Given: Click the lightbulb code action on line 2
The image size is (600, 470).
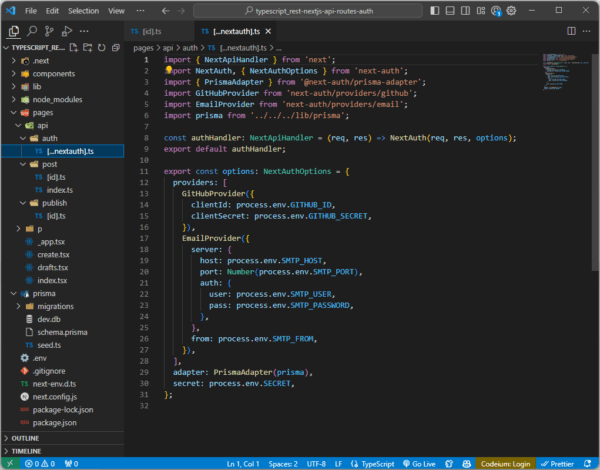Looking at the screenshot, I should [168, 70].
